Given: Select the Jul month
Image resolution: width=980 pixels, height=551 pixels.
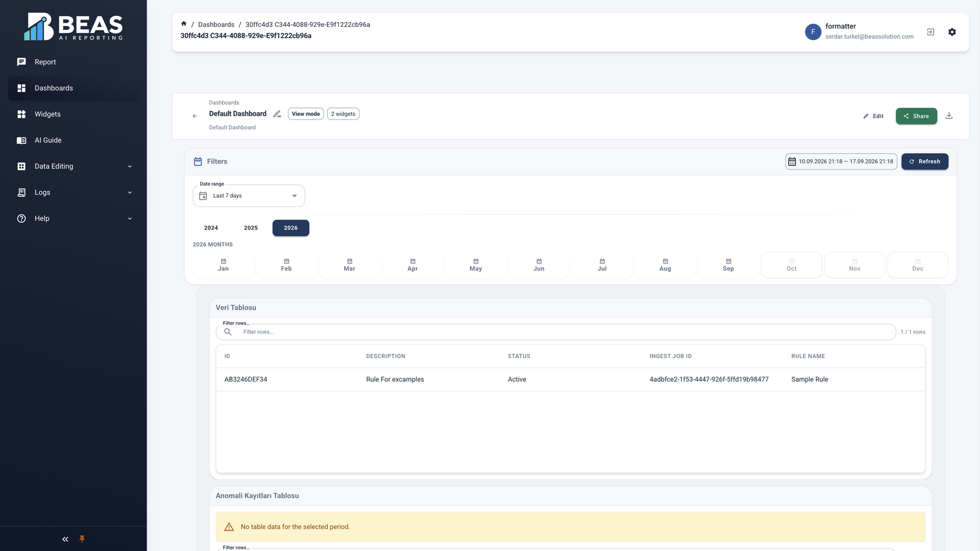Looking at the screenshot, I should [x=602, y=265].
